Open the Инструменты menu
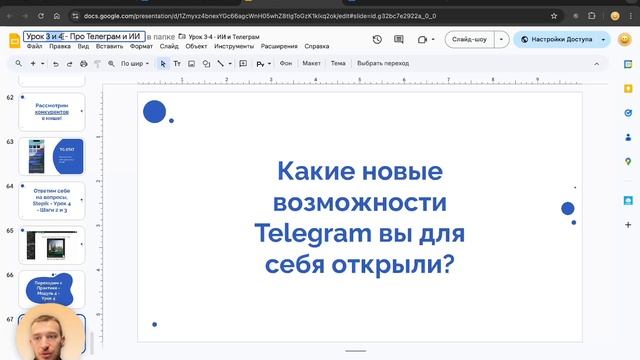Image resolution: width=640 pixels, height=360 pixels. tap(234, 47)
